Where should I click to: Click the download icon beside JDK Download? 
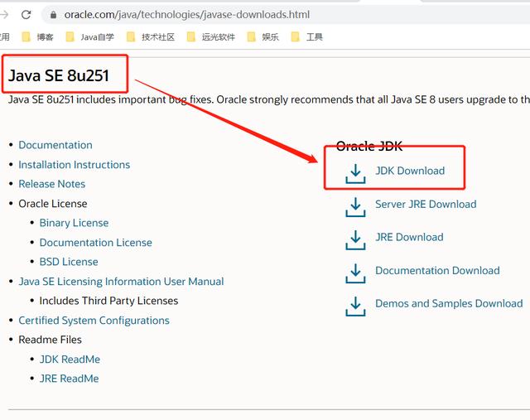click(355, 174)
